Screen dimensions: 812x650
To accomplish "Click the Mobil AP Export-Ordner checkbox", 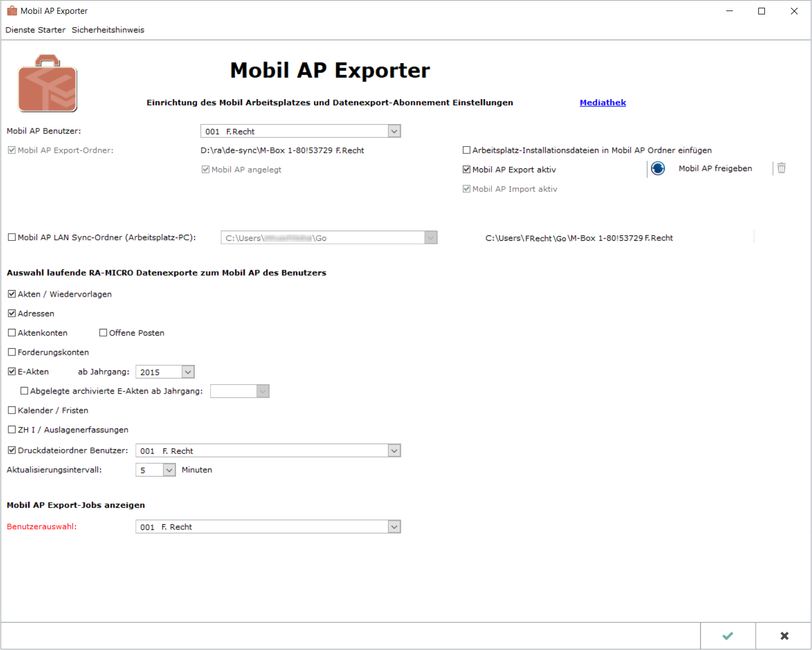I will 12,150.
